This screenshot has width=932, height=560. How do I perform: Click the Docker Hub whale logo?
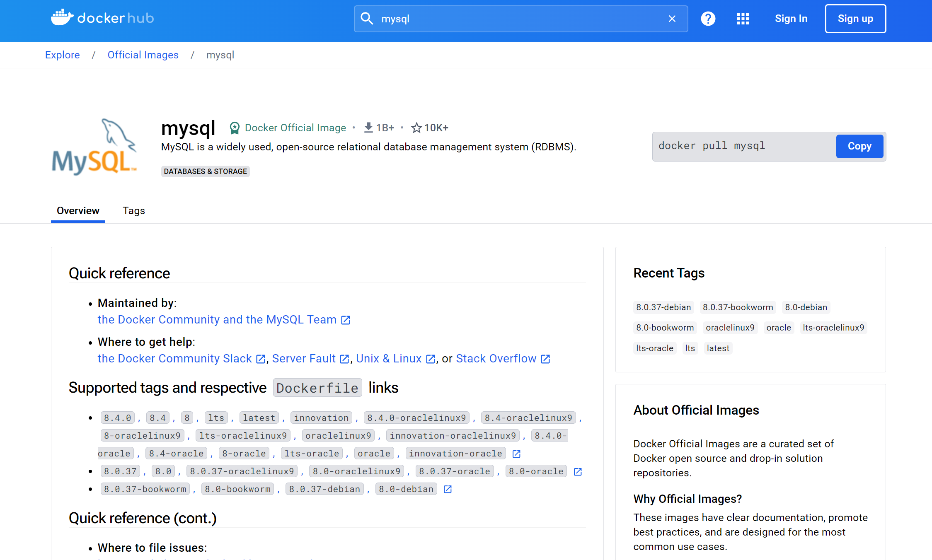click(102, 18)
